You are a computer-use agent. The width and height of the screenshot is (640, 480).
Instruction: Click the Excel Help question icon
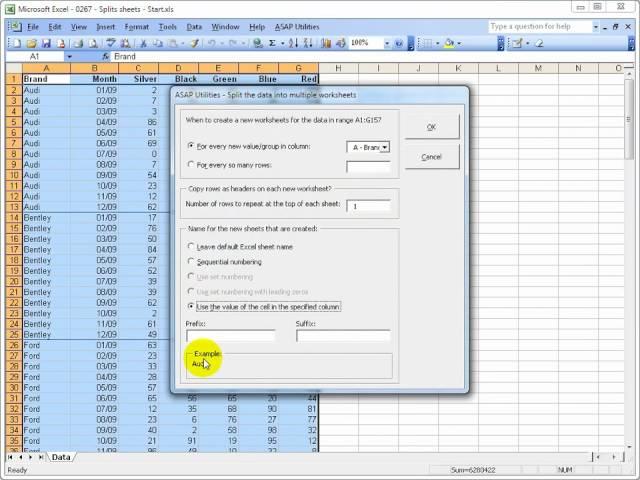coord(399,43)
